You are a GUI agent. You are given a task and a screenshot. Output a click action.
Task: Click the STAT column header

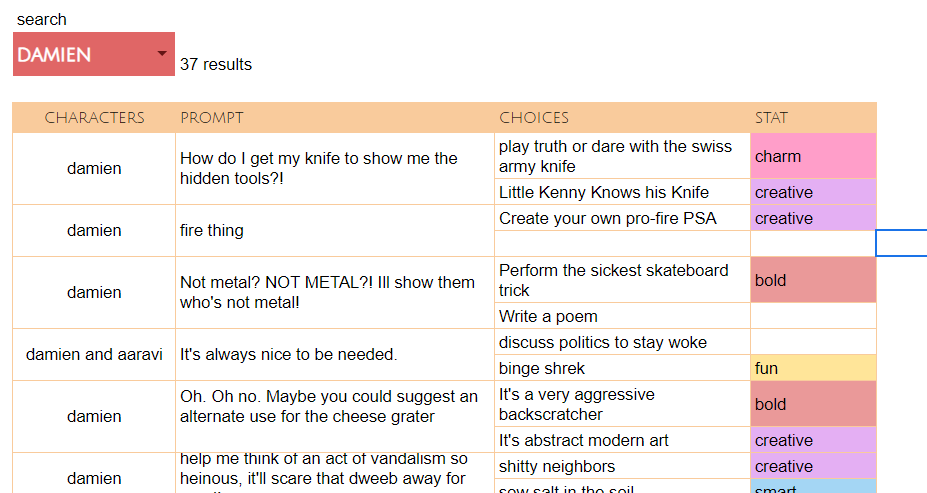click(813, 118)
